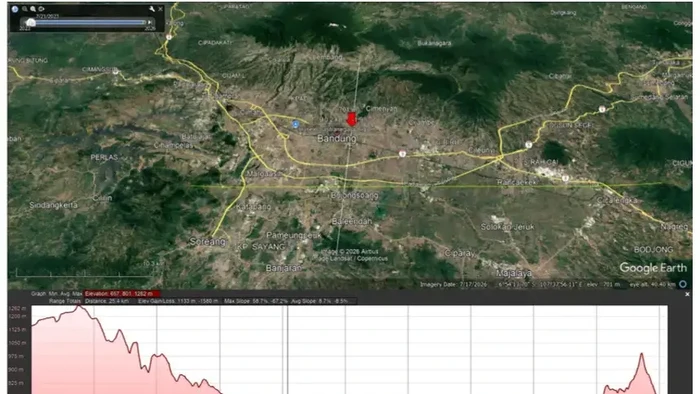Screen dimensions: 700x394
Task: Click the CIPADAKATI map label
Action: point(215,42)
